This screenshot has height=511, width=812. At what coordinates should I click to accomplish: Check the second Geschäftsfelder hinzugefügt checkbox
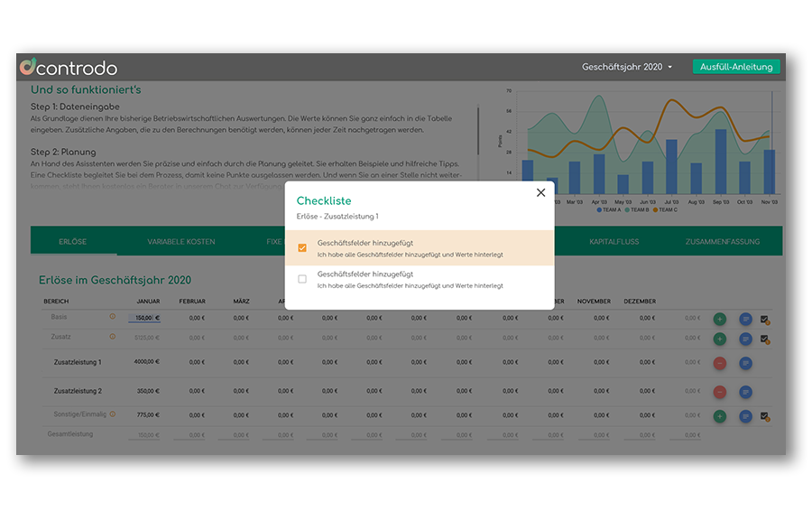click(x=302, y=279)
